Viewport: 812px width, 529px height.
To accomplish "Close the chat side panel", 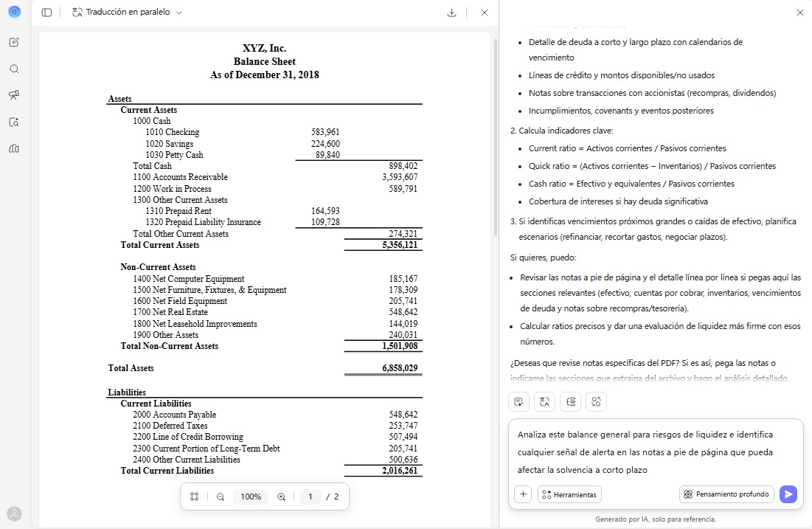I will tap(799, 13).
